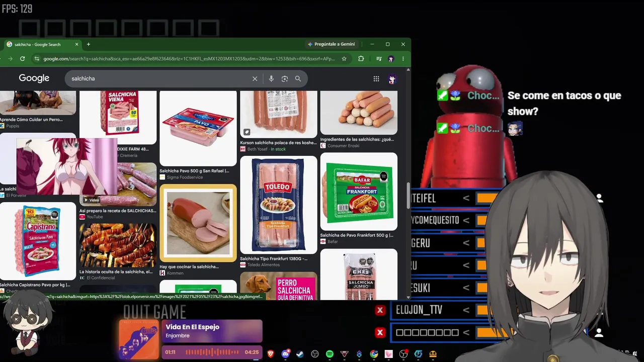The image size is (644, 362).
Task: Go forward in Chrome navigation
Action: pyautogui.click(x=10, y=59)
